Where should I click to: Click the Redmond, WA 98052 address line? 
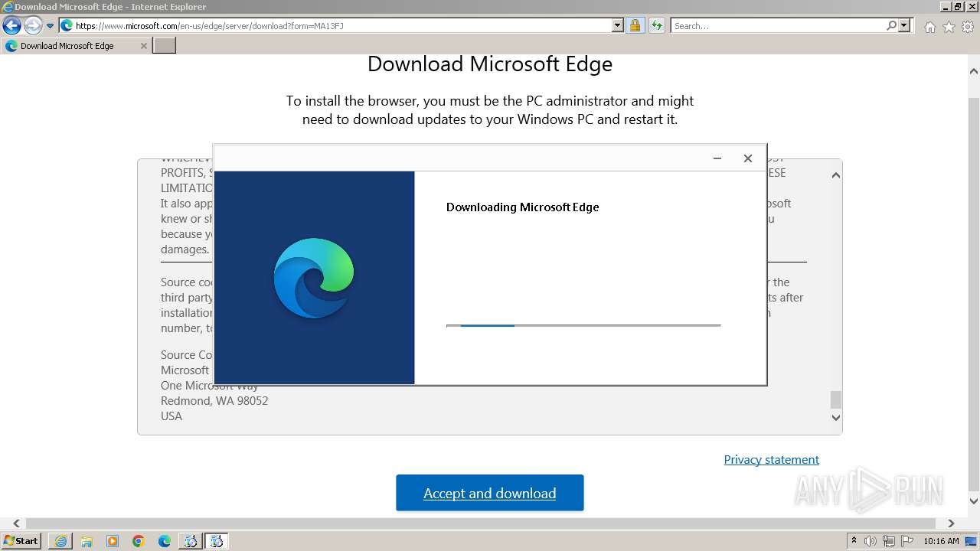(x=214, y=401)
